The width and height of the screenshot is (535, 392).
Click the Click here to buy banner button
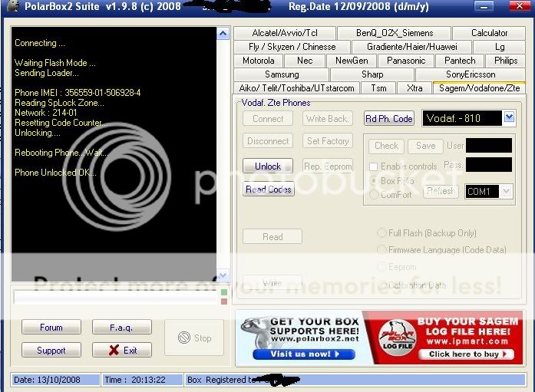coord(467,354)
